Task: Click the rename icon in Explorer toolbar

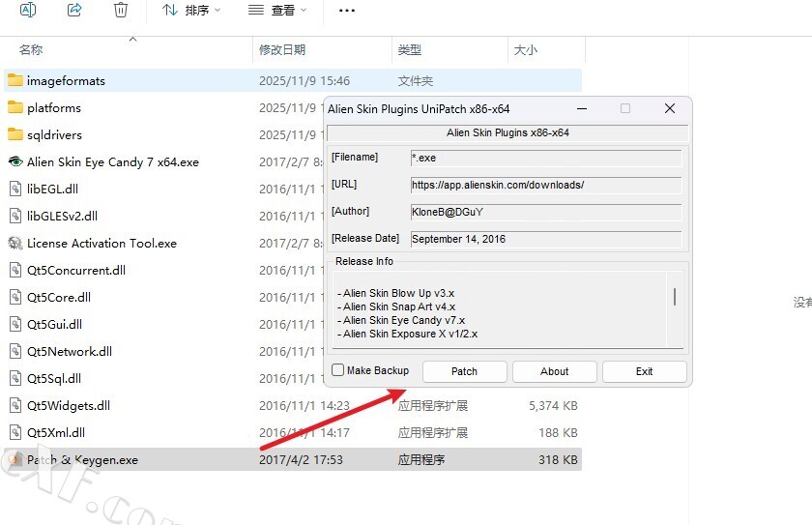Action: coord(28,10)
